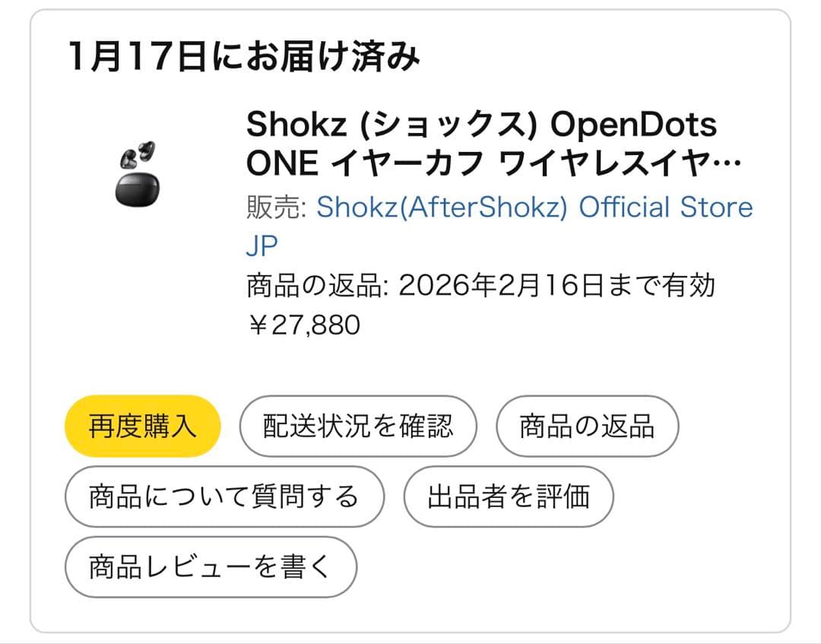Click 商品について質問する to ask a question
Viewport: 821px width, 644px height.
pyautogui.click(x=225, y=496)
